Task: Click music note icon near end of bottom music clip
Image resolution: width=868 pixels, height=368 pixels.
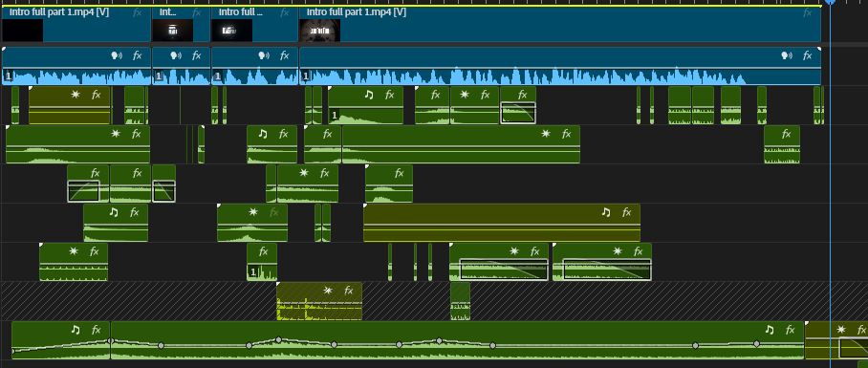Action: (x=770, y=330)
